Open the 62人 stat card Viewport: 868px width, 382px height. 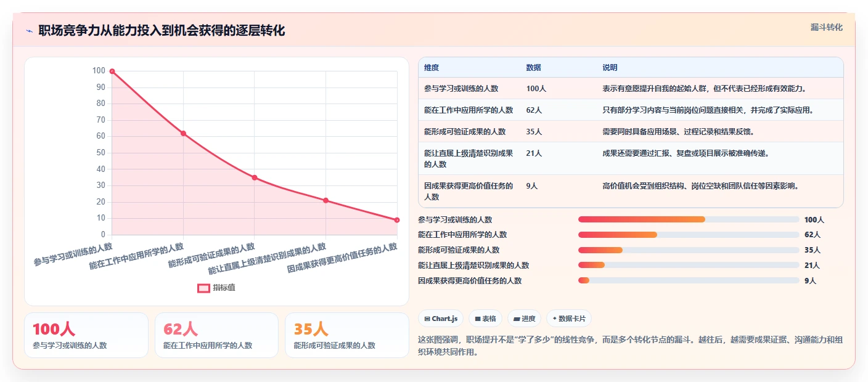pos(216,335)
